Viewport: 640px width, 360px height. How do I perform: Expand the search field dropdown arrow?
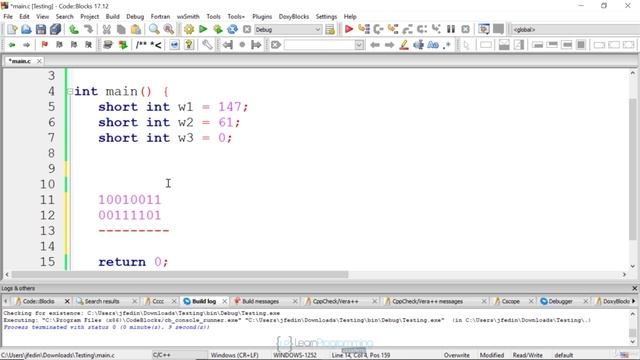[359, 45]
